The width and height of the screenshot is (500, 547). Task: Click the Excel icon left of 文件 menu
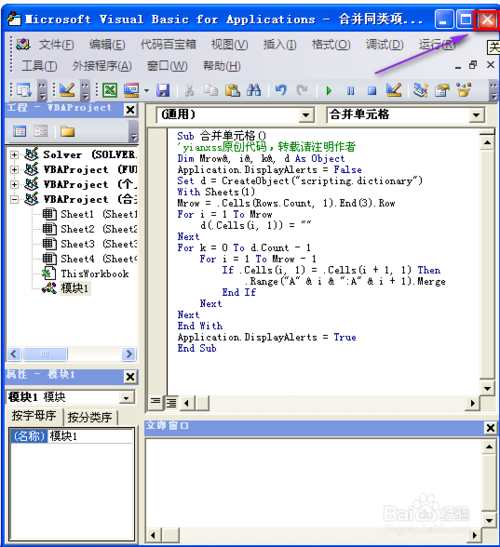click(23, 44)
